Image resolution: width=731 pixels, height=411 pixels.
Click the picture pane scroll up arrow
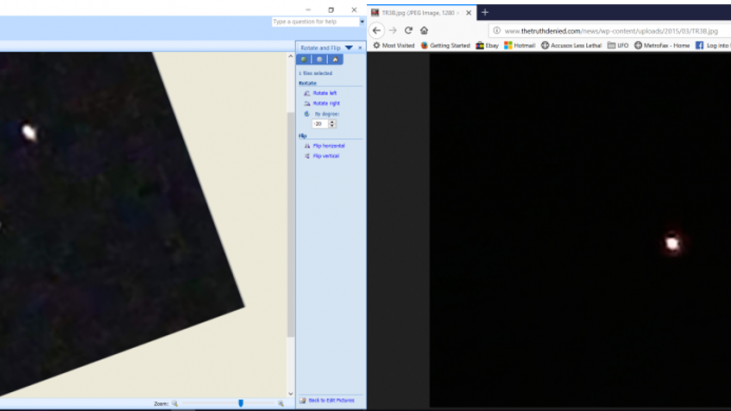click(x=290, y=56)
